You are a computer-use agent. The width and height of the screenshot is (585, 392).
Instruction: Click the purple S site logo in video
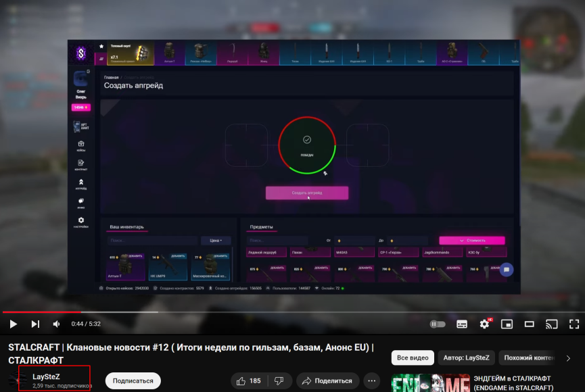(x=81, y=53)
